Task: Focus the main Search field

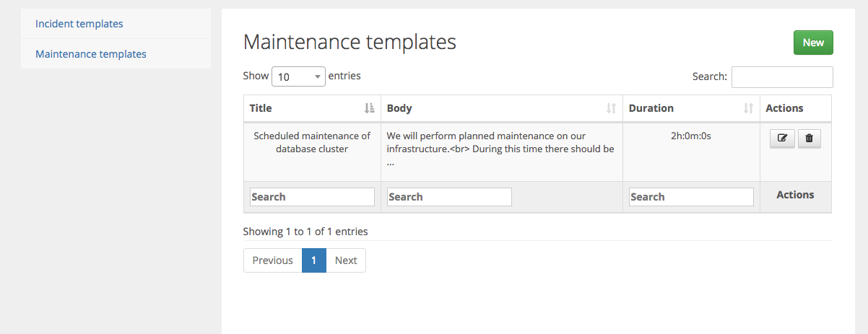Action: (x=782, y=76)
